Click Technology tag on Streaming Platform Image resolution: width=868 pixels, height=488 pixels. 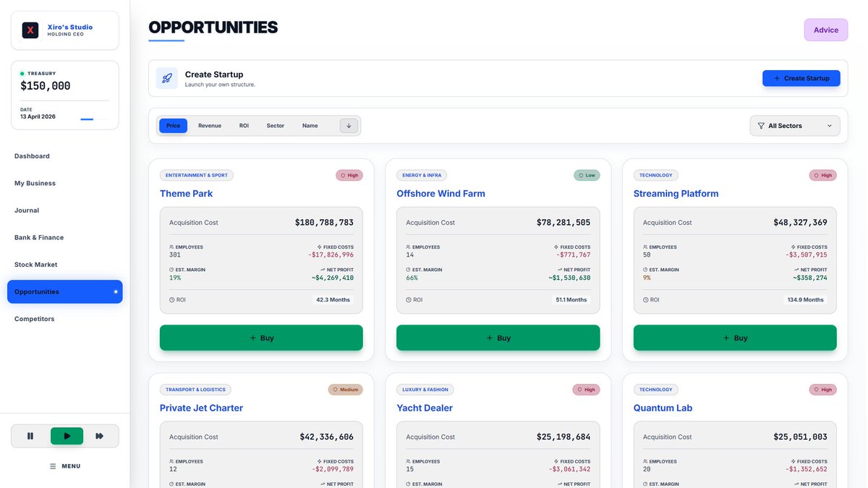656,175
